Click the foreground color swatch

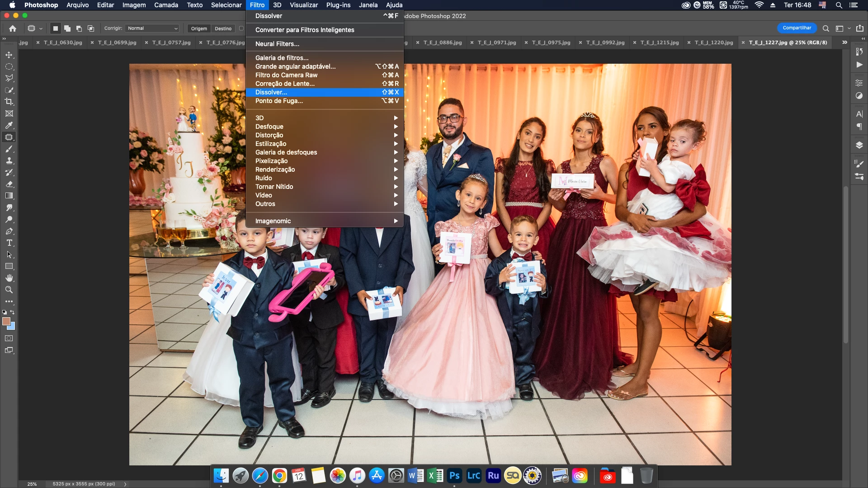pyautogui.click(x=6, y=321)
